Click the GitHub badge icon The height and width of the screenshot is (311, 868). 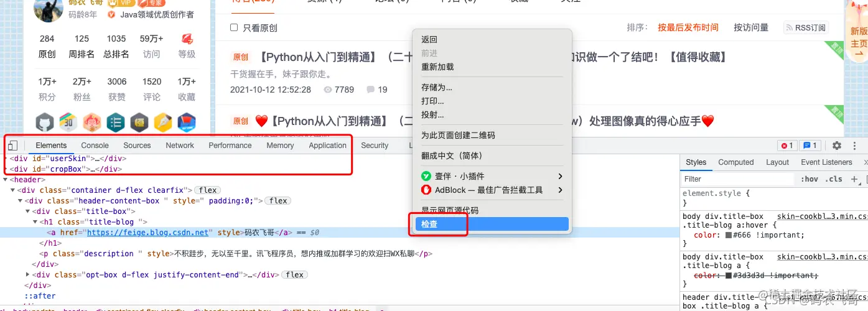pyautogui.click(x=45, y=122)
